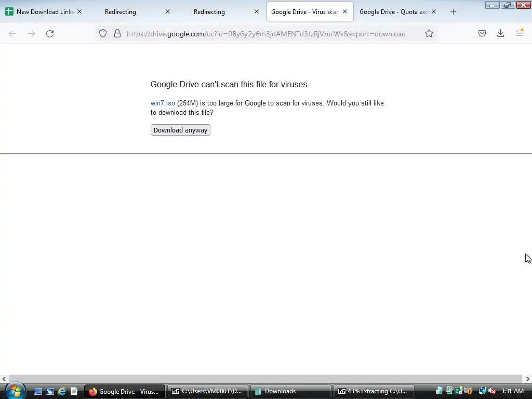Click the security shield tray icon

[468, 391]
